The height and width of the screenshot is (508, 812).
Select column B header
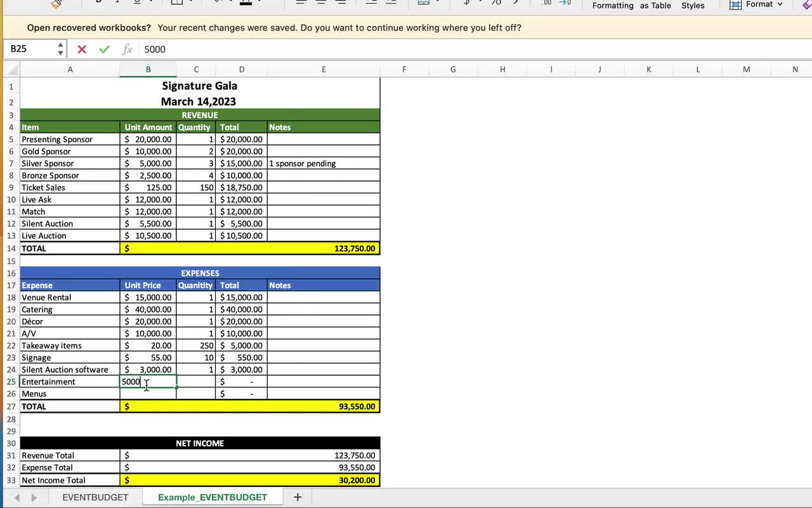[x=148, y=69]
